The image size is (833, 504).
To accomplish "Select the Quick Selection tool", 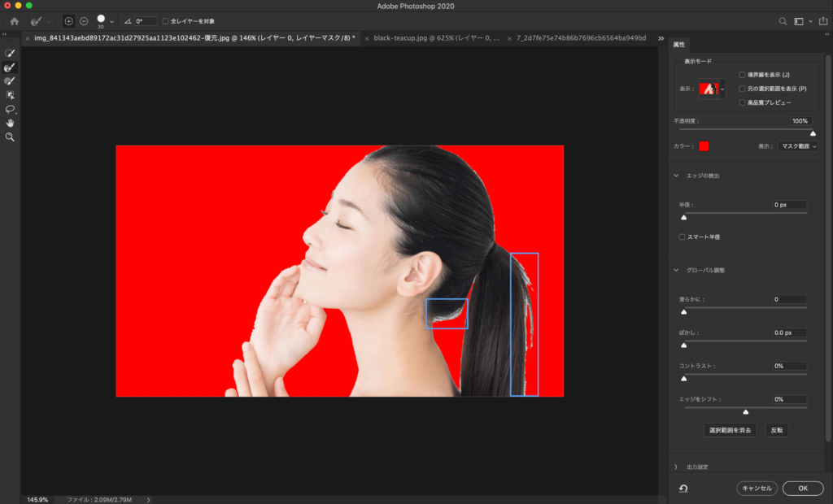I will pos(10,53).
